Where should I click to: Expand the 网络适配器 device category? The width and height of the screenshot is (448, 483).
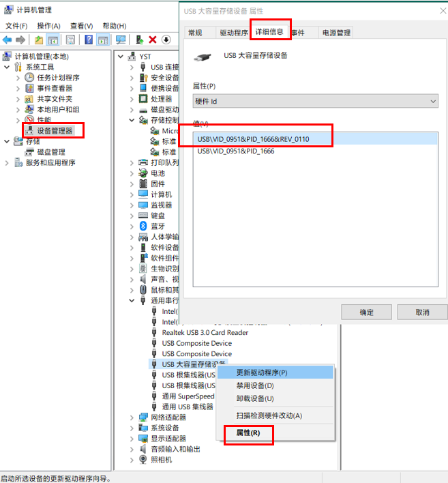132,418
